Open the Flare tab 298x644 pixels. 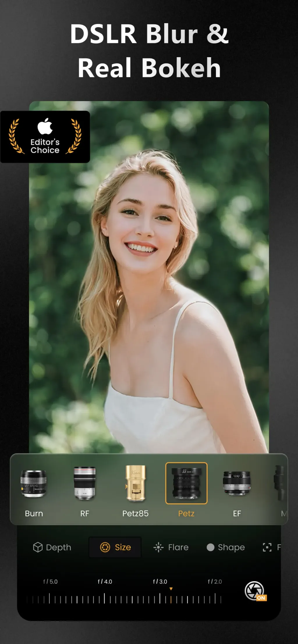click(171, 547)
